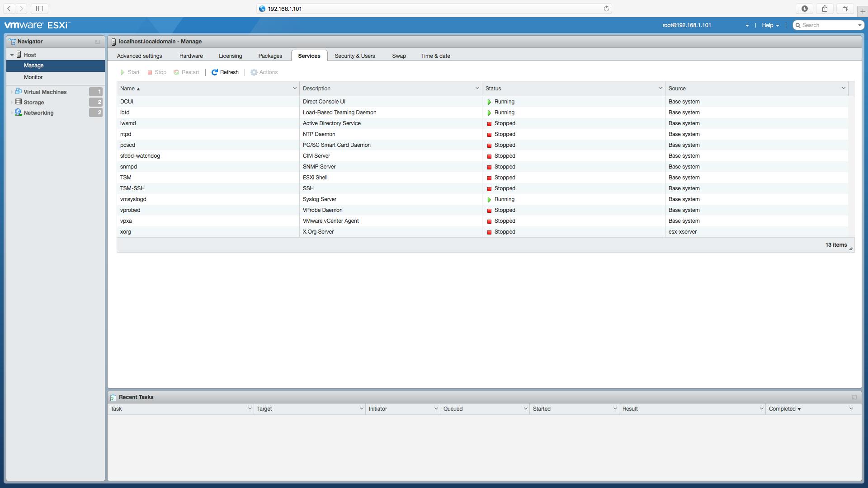The height and width of the screenshot is (488, 868).
Task: Click the Virtual Machines navigator icon
Action: 19,92
